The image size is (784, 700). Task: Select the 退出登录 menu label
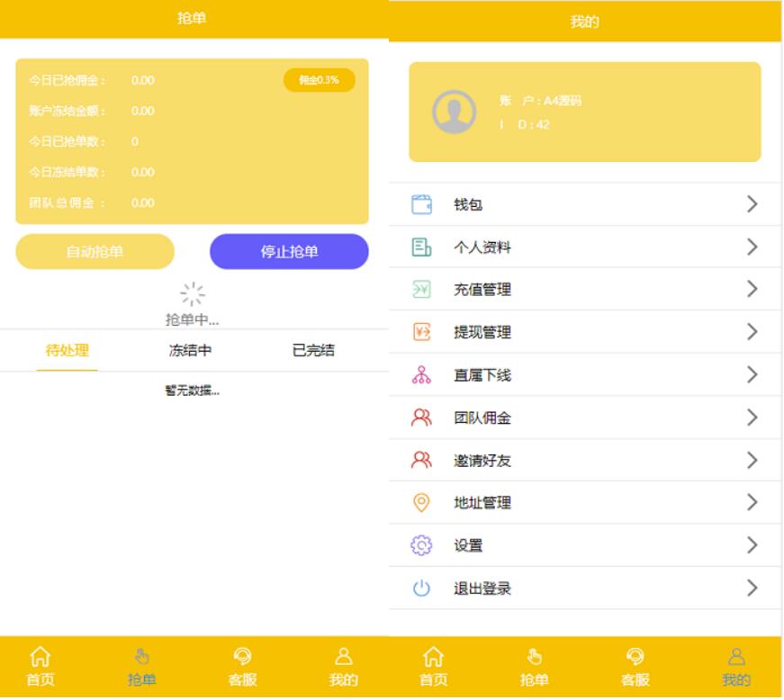tap(482, 588)
